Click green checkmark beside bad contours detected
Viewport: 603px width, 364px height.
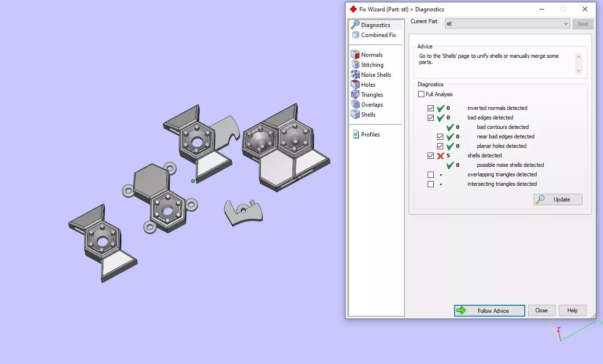click(x=450, y=127)
